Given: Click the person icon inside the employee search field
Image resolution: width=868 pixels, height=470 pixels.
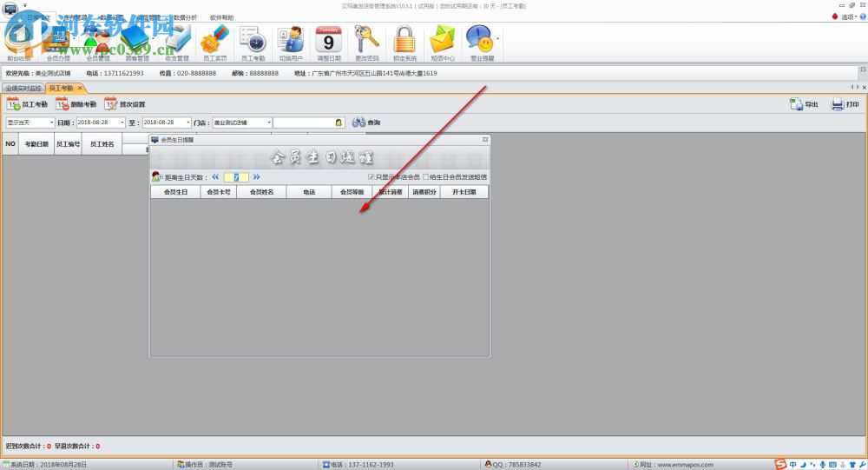Looking at the screenshot, I should coord(339,122).
